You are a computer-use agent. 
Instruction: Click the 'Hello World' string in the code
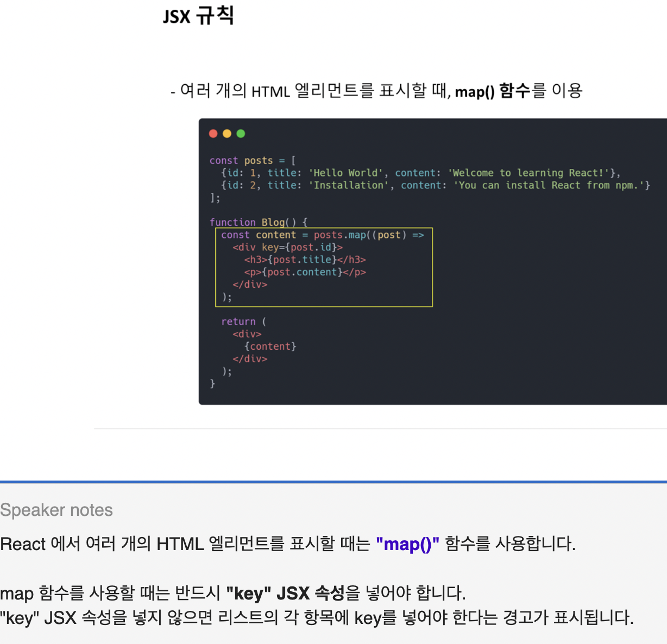click(346, 173)
